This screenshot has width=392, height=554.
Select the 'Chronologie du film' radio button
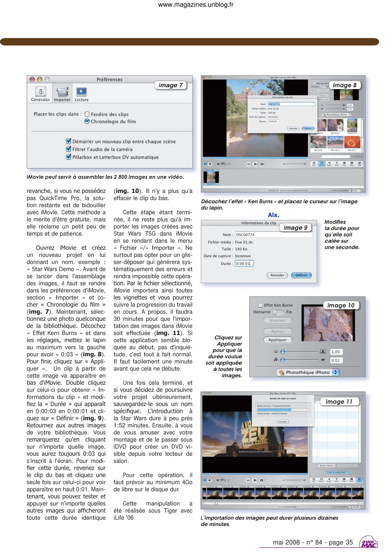tap(87, 121)
